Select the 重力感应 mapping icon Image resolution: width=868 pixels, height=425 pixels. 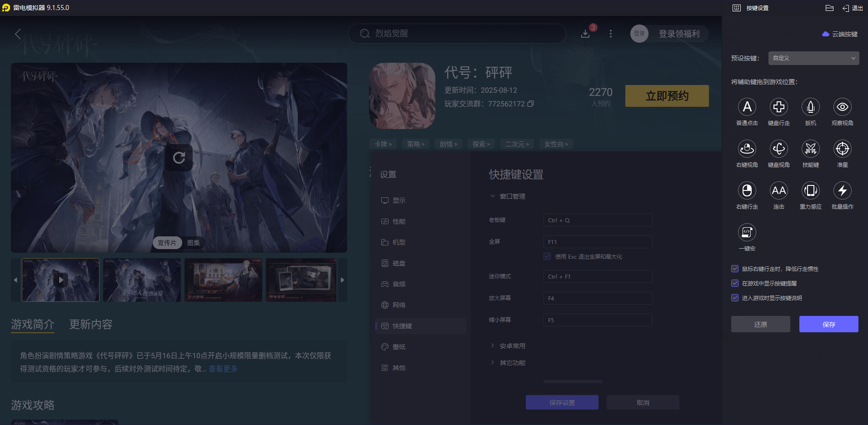(810, 191)
